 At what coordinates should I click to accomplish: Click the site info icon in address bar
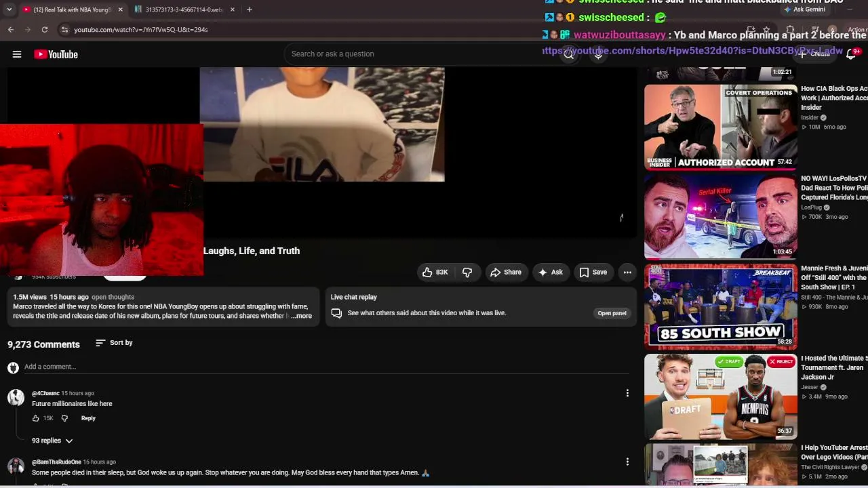tap(64, 30)
